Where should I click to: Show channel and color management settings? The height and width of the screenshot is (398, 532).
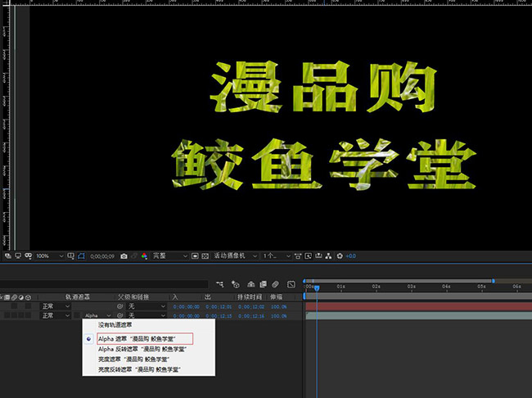pos(144,256)
